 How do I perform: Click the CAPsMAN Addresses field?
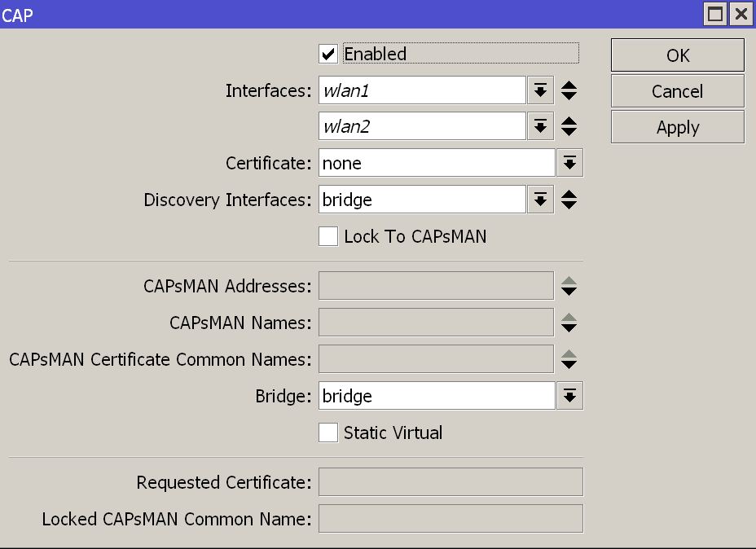coord(437,286)
